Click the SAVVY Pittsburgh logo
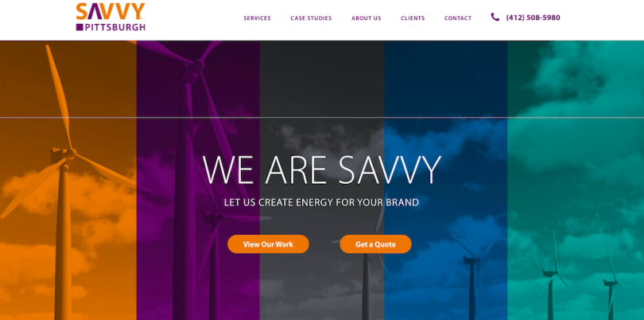644x320 pixels. 111,18
